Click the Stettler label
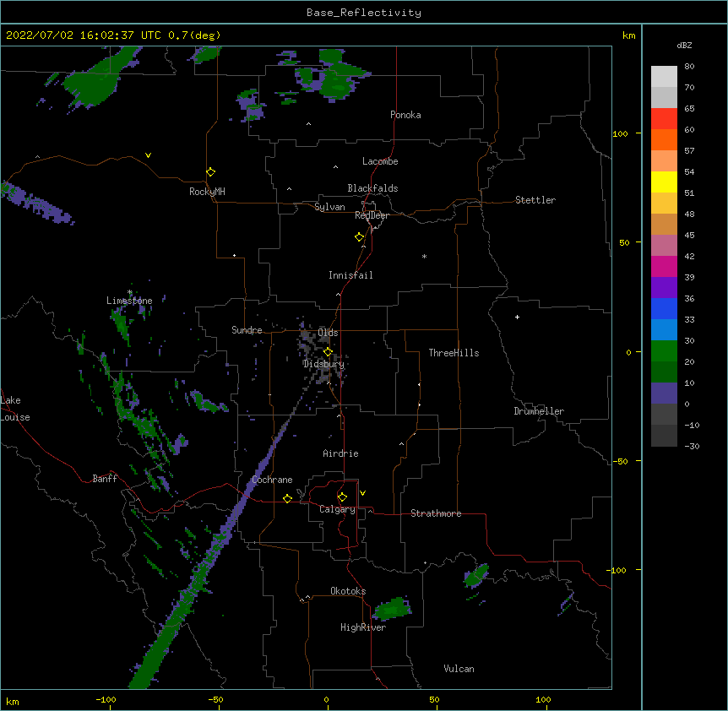This screenshot has height=711, width=728. coord(535,200)
